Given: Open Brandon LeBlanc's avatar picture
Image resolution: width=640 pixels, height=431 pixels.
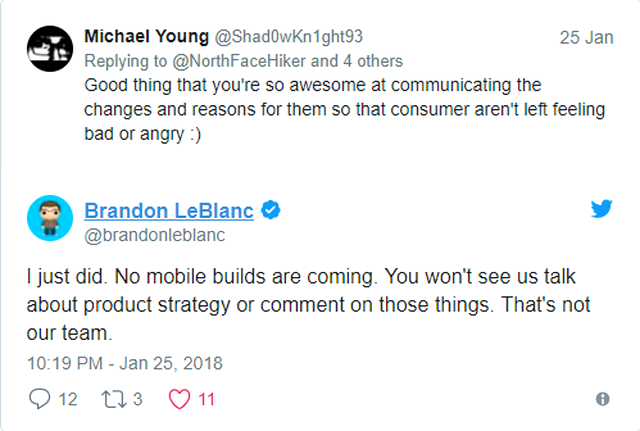Looking at the screenshot, I should click(50, 218).
